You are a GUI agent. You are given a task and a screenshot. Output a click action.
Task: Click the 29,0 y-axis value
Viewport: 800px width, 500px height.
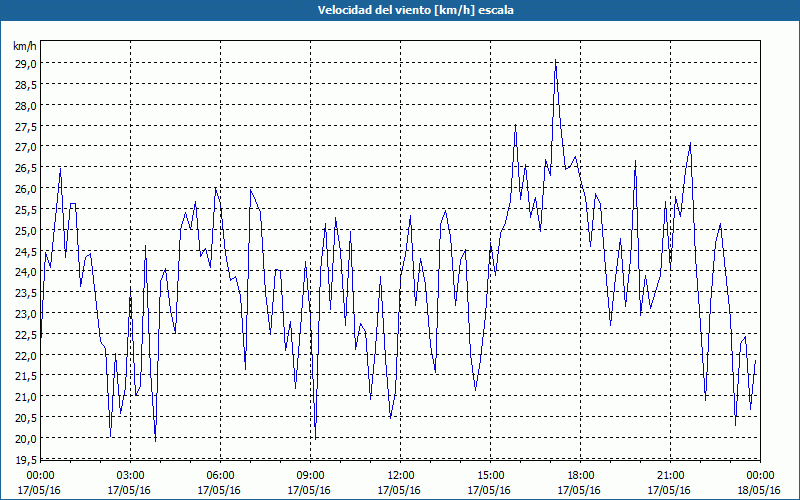pyautogui.click(x=26, y=64)
